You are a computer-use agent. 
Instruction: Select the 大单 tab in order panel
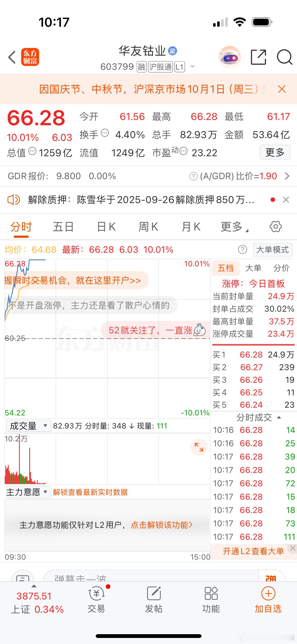(253, 268)
